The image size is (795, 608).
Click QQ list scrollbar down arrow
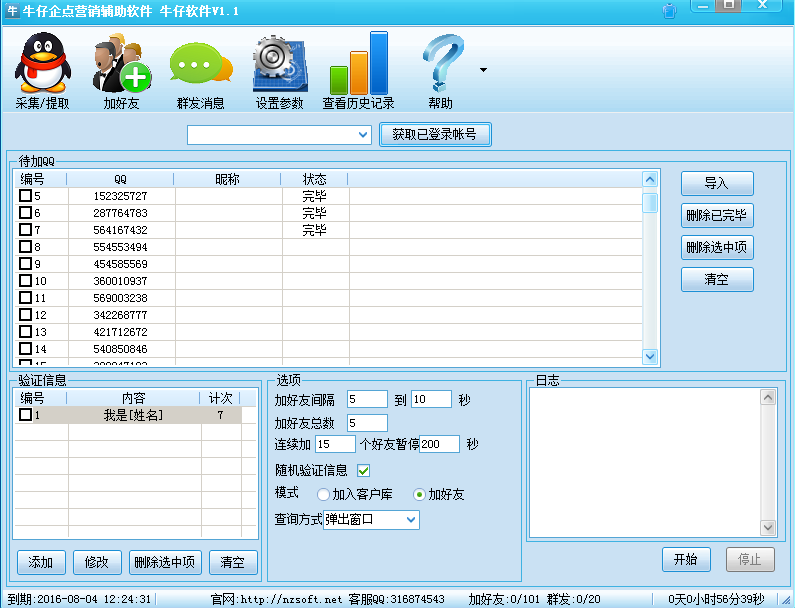point(650,356)
